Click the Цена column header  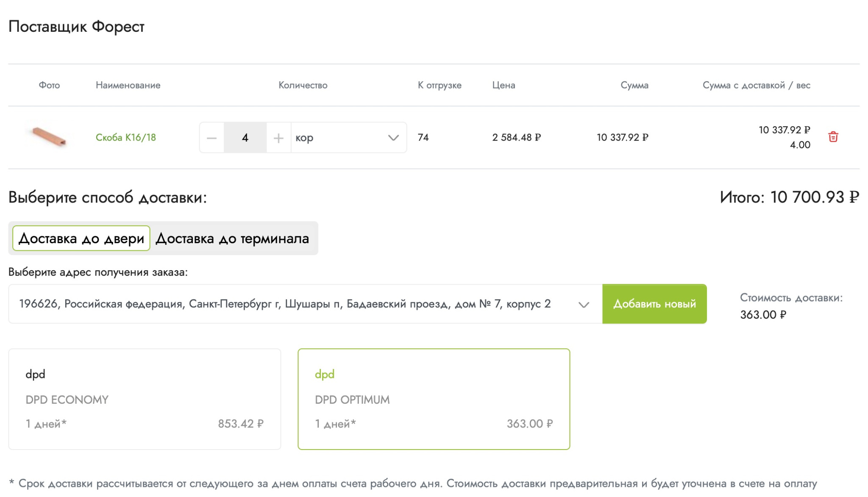tap(504, 85)
